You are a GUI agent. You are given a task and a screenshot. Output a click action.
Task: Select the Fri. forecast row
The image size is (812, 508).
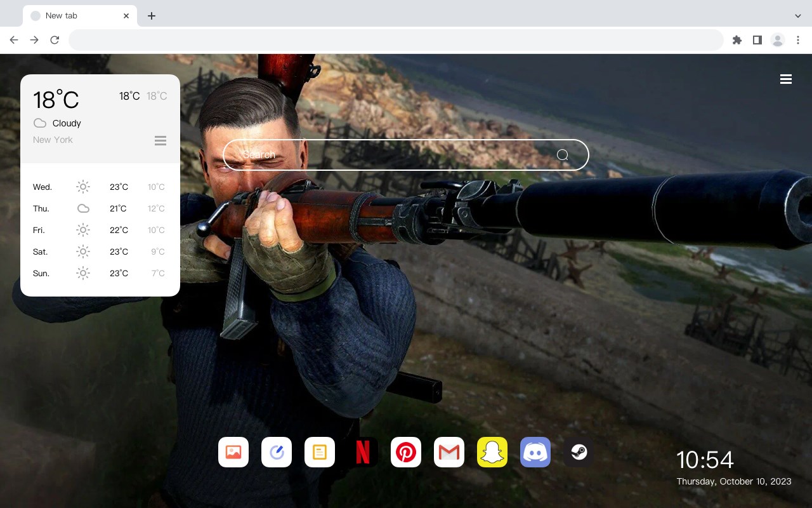pyautogui.click(x=100, y=230)
